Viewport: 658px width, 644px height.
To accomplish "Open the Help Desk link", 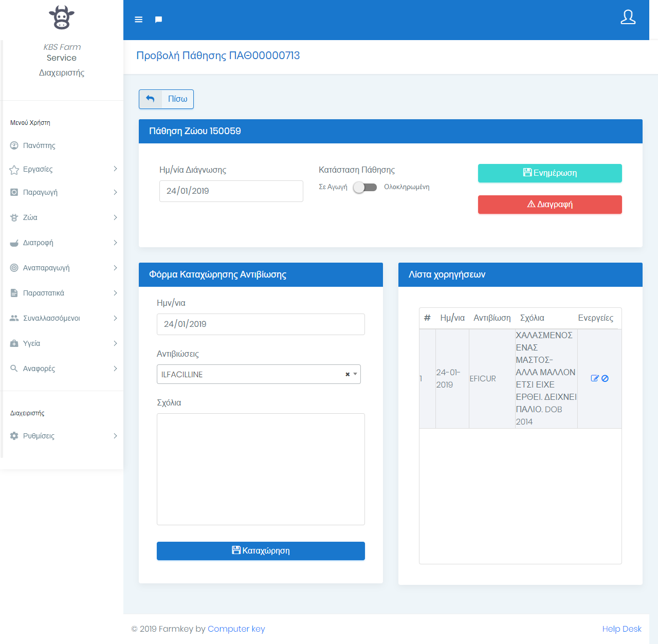I will [x=622, y=629].
